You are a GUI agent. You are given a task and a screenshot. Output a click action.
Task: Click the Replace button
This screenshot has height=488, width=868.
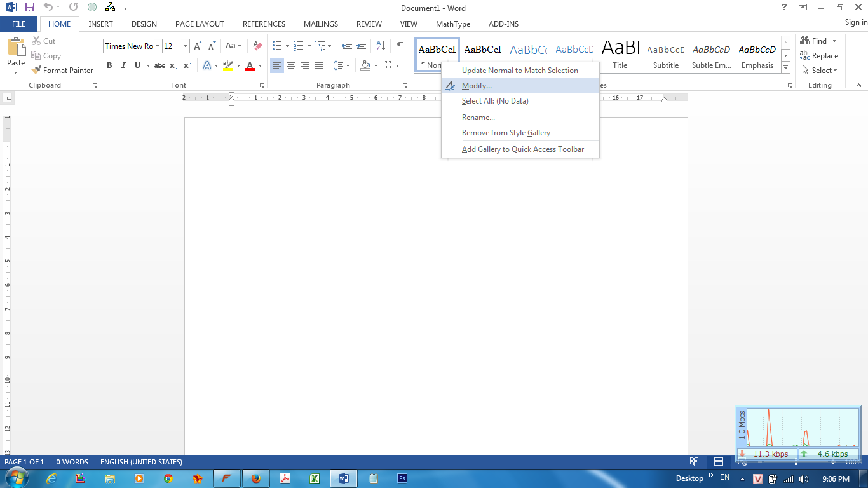(x=819, y=56)
